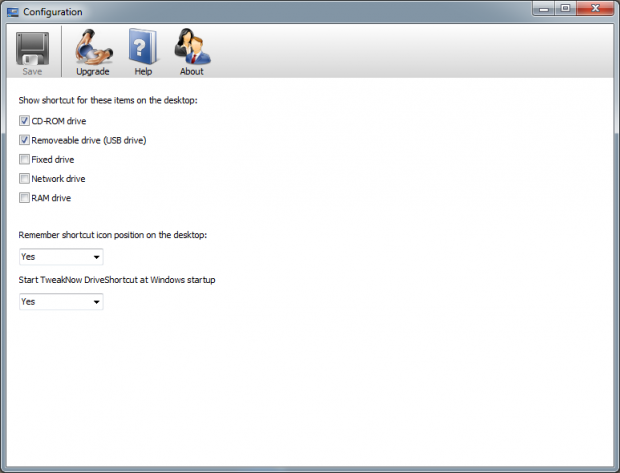Click 'Show shortcut for these items' label
The height and width of the screenshot is (473, 620).
[x=108, y=100]
